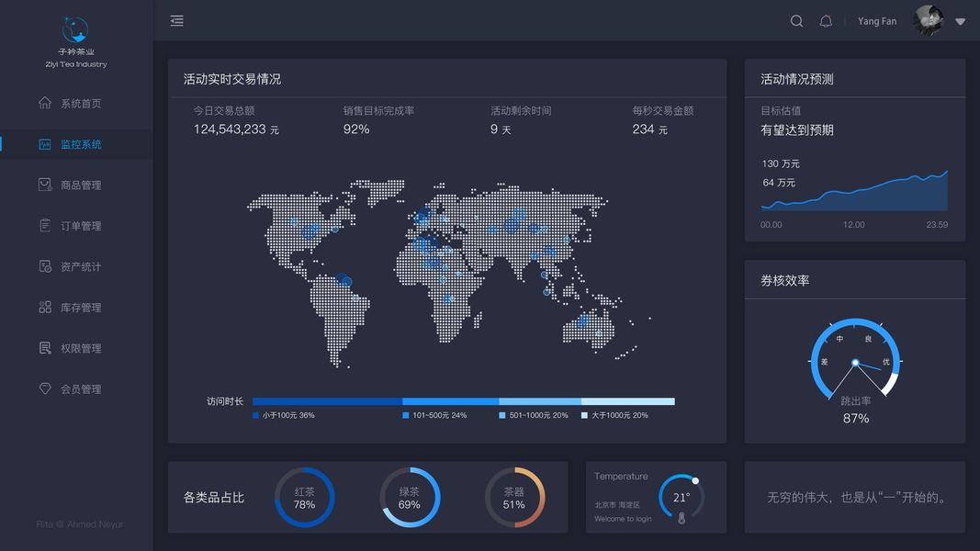
Task: Click the 64 万元 chart label
Action: point(779,183)
